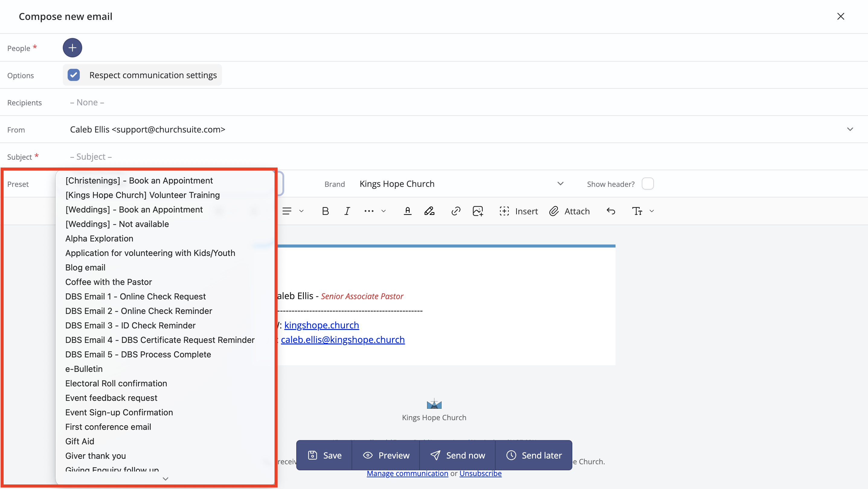Click the insert image icon
Screen dimensions: 868x489
[x=478, y=211]
